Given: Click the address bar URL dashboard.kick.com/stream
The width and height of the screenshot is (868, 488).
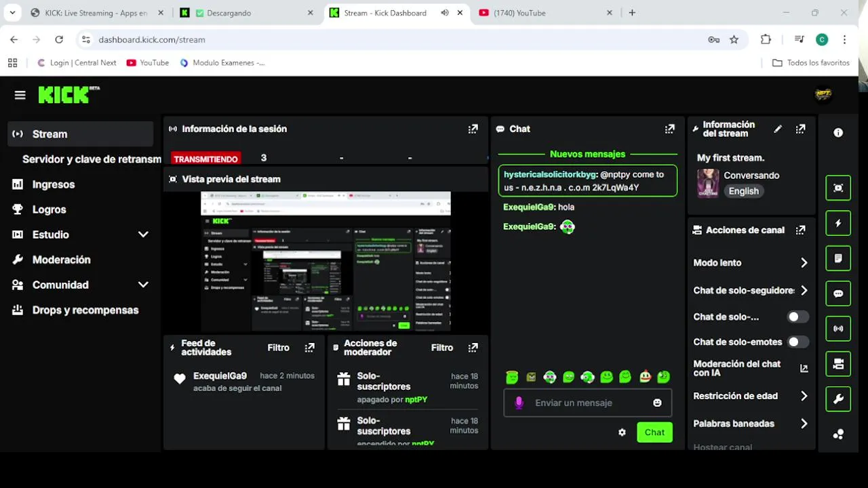Looking at the screenshot, I should pos(152,40).
